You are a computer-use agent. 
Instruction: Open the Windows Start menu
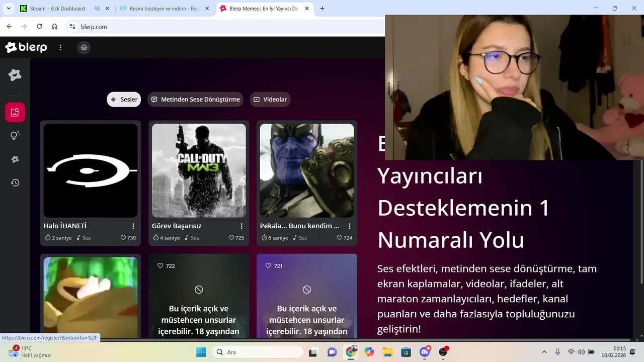[201, 352]
